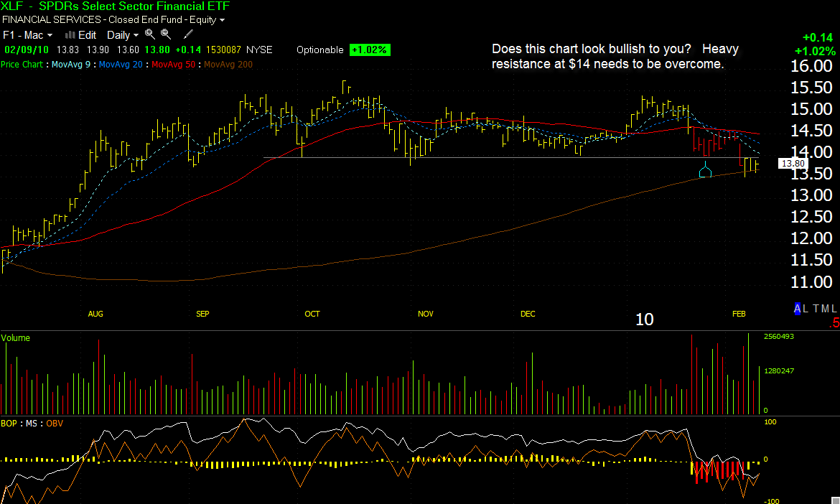Click the 13.80 last price tag on chart
This screenshot has height=504, width=840.
point(793,164)
